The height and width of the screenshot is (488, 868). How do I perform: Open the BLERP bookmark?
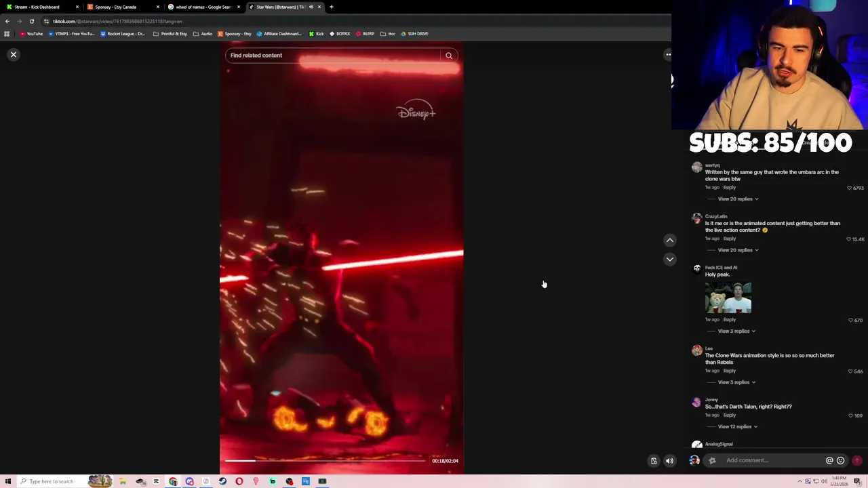tap(365, 34)
